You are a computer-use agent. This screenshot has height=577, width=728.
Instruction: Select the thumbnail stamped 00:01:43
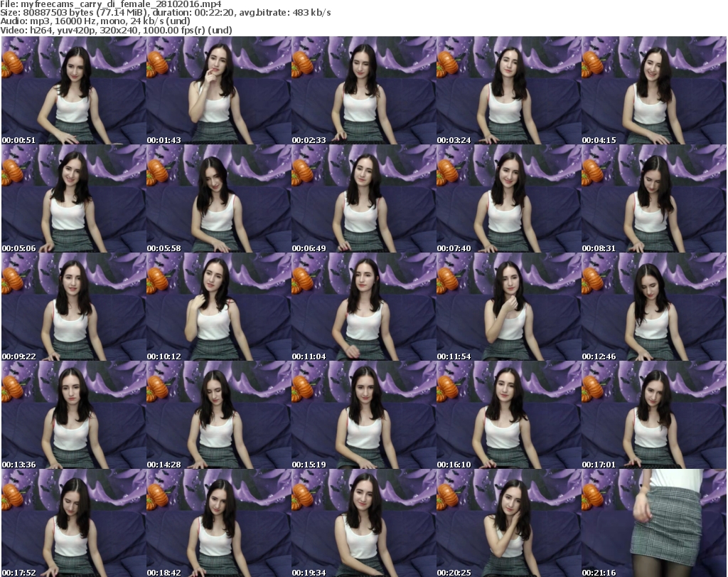pos(219,90)
